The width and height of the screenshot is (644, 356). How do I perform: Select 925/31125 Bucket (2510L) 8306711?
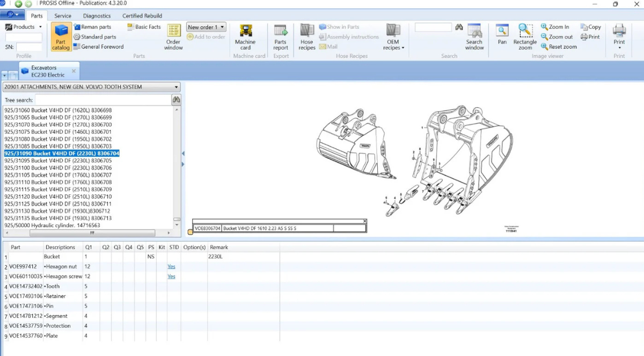[x=58, y=204]
